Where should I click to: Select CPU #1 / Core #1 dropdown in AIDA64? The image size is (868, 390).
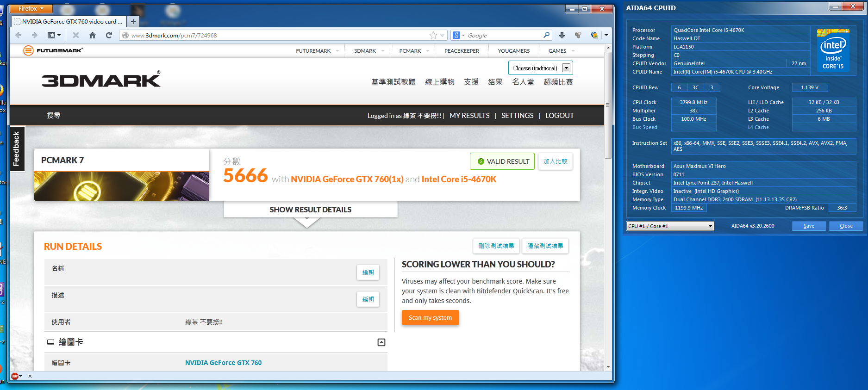pos(670,226)
